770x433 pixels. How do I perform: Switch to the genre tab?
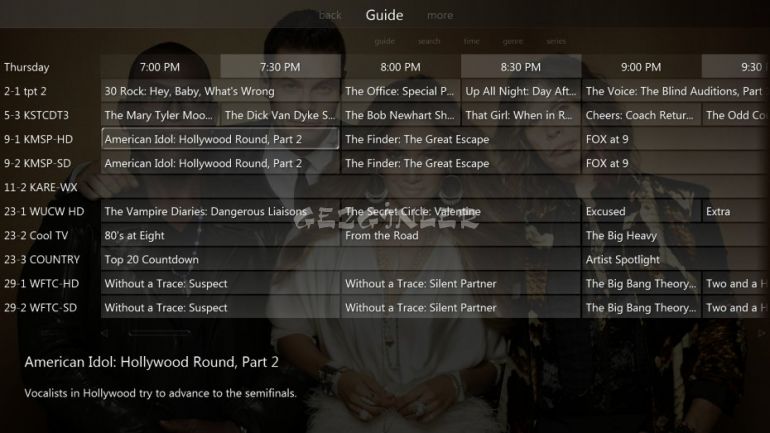coord(513,41)
